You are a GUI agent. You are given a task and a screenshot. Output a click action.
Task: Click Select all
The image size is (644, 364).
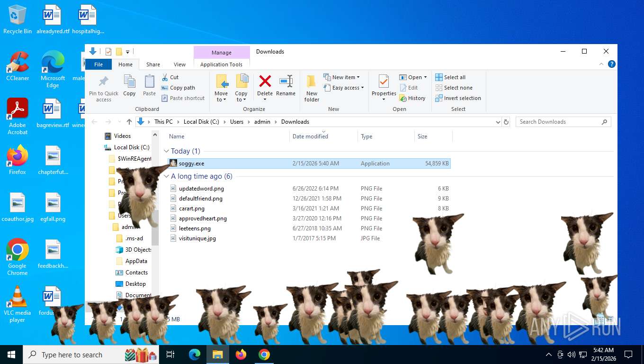point(450,77)
